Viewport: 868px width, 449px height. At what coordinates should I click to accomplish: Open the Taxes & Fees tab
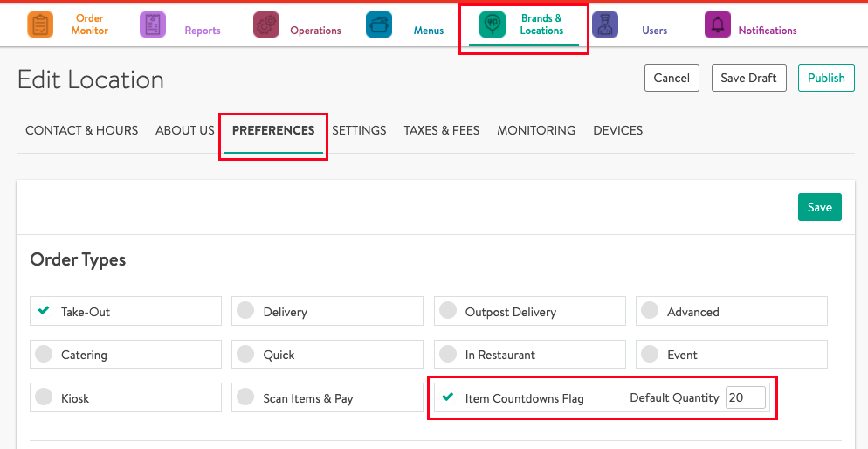(441, 130)
